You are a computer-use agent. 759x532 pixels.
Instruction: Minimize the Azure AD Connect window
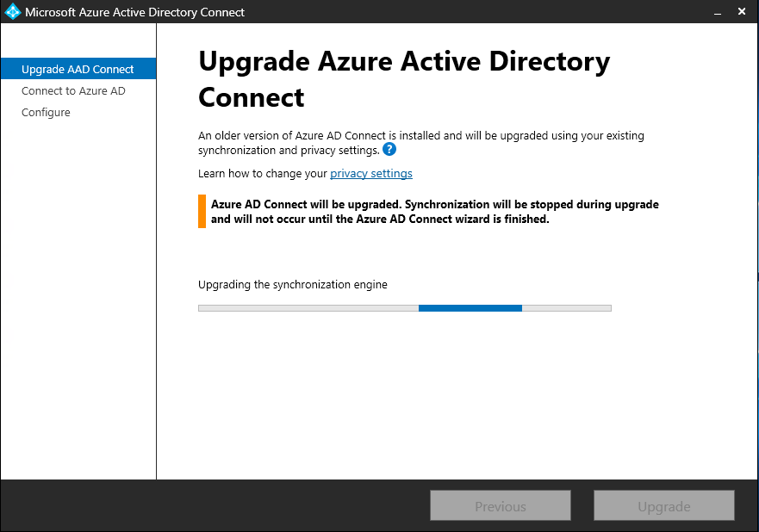point(718,12)
